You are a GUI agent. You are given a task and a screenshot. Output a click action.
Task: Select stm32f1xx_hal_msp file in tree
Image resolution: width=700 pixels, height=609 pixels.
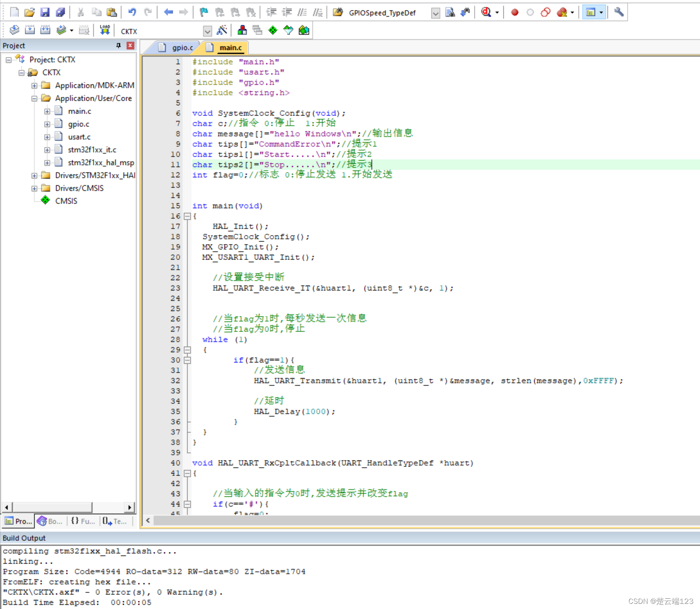click(101, 163)
